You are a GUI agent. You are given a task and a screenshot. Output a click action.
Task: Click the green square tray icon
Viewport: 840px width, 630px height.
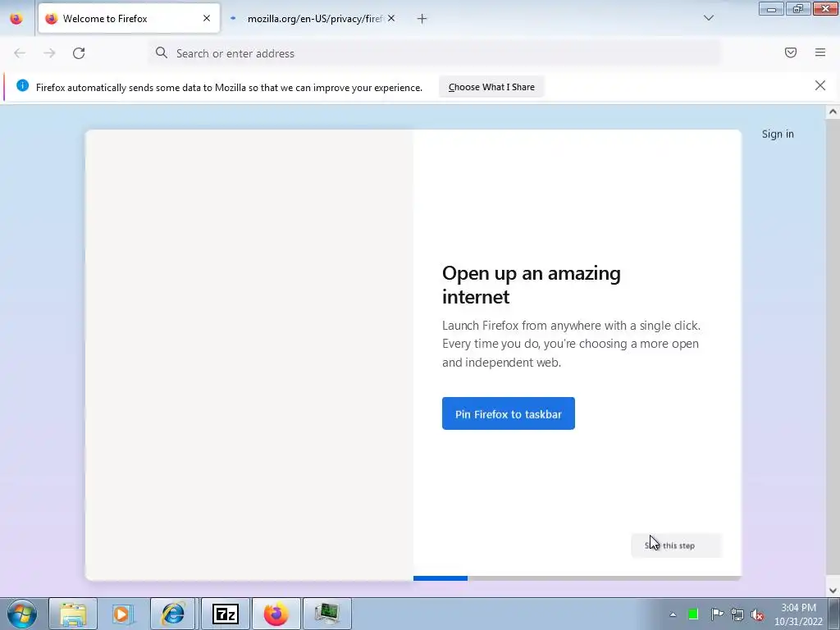tap(693, 614)
